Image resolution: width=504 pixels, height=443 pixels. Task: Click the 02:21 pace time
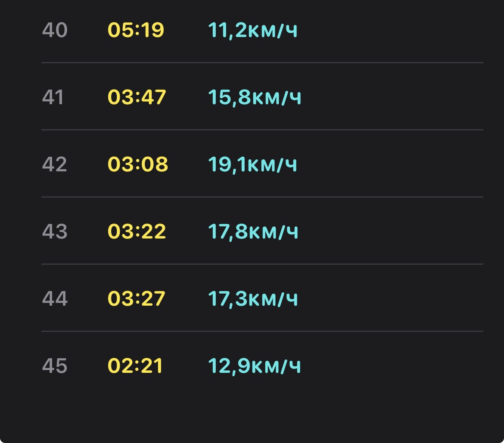click(135, 366)
